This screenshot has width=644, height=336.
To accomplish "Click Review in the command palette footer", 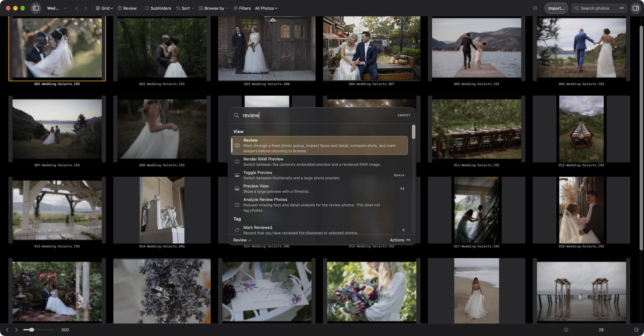I will click(x=242, y=240).
